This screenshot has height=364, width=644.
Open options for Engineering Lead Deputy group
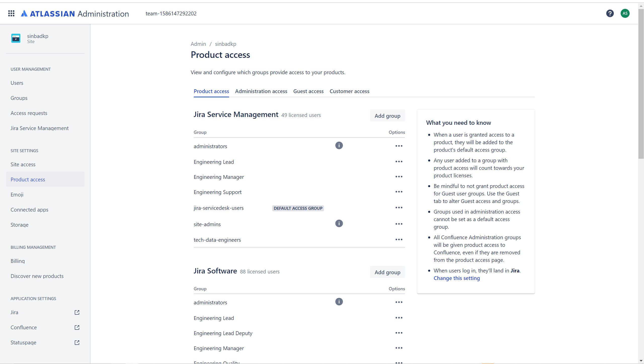(x=399, y=333)
